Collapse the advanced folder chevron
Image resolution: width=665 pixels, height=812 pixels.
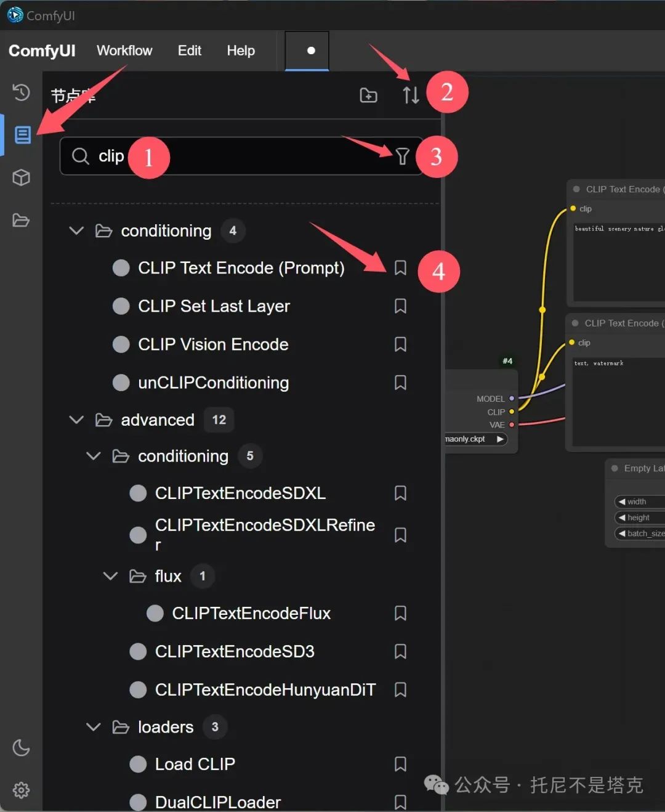tap(76, 420)
